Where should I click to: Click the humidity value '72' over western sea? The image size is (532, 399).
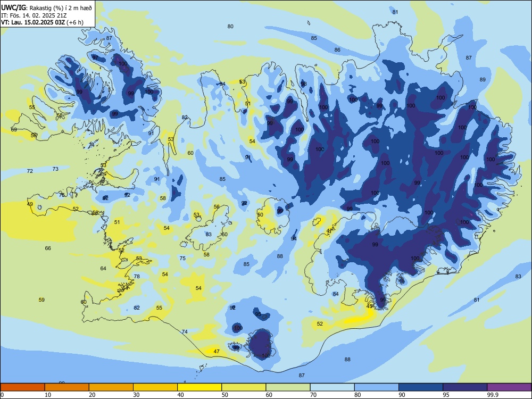[30, 171]
